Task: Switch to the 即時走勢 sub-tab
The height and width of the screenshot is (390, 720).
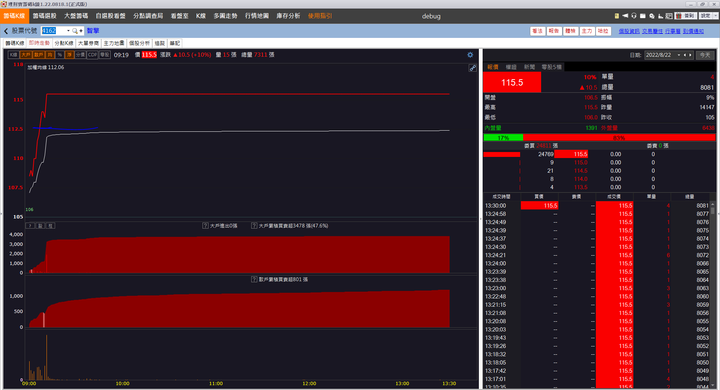Action: click(x=39, y=43)
